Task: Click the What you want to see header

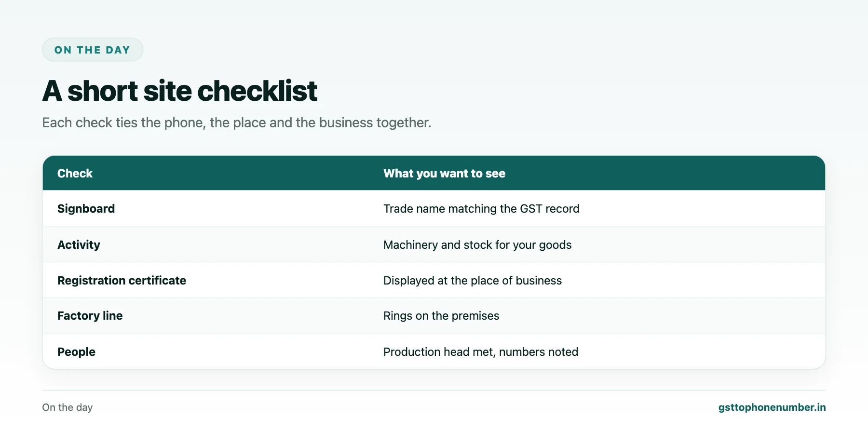Action: pyautogui.click(x=444, y=174)
